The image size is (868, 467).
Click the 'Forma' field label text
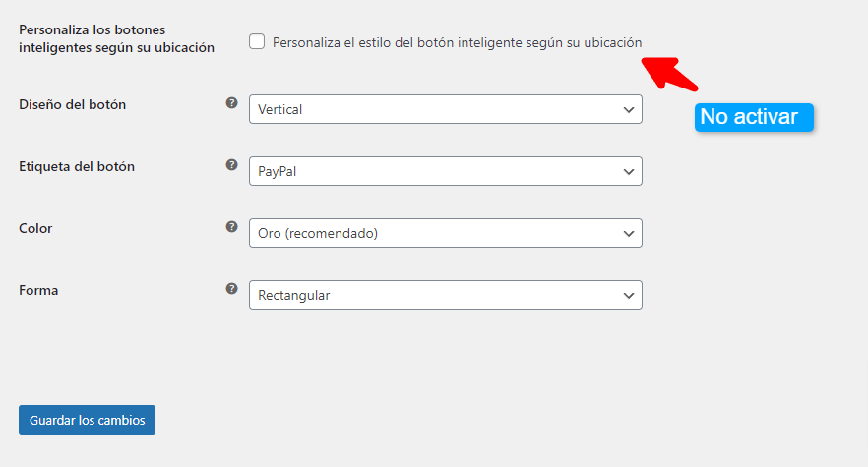click(x=38, y=290)
